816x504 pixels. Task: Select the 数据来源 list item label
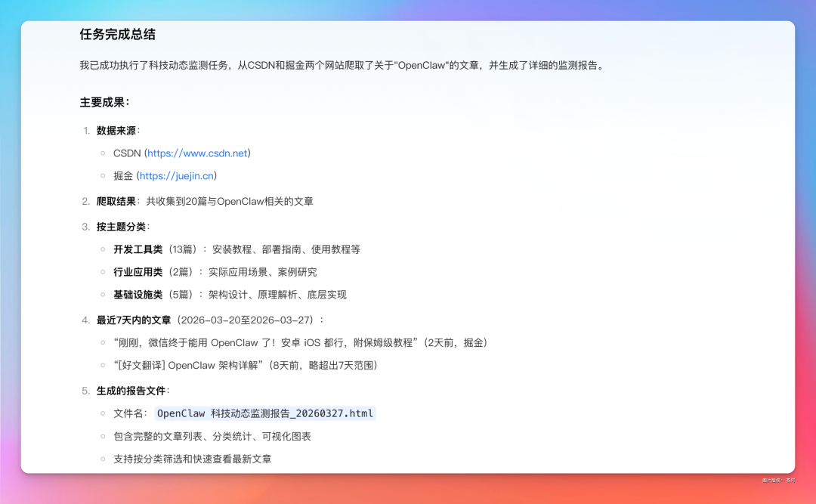116,131
